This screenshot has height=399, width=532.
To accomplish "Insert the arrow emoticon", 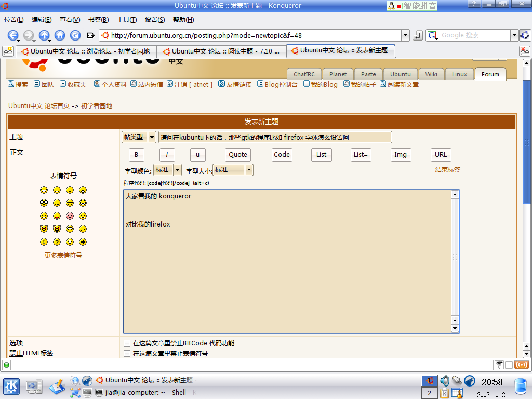I will tap(83, 242).
